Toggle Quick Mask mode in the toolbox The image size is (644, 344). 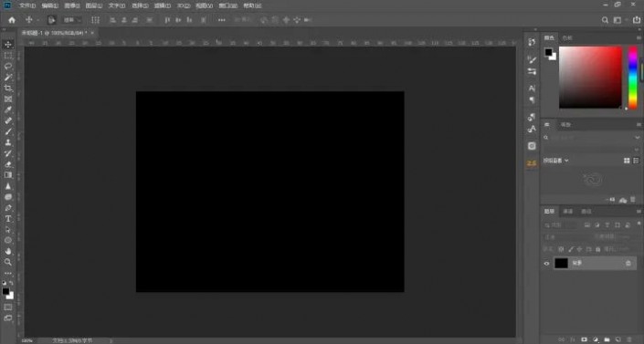8,308
